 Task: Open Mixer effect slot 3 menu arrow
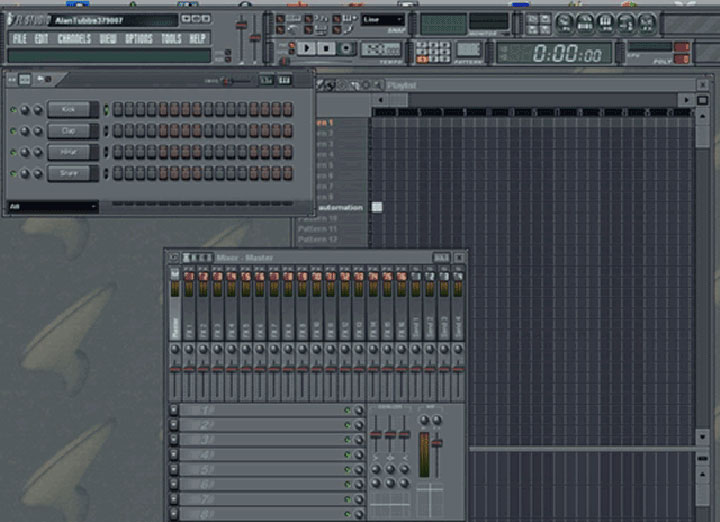pyautogui.click(x=174, y=440)
